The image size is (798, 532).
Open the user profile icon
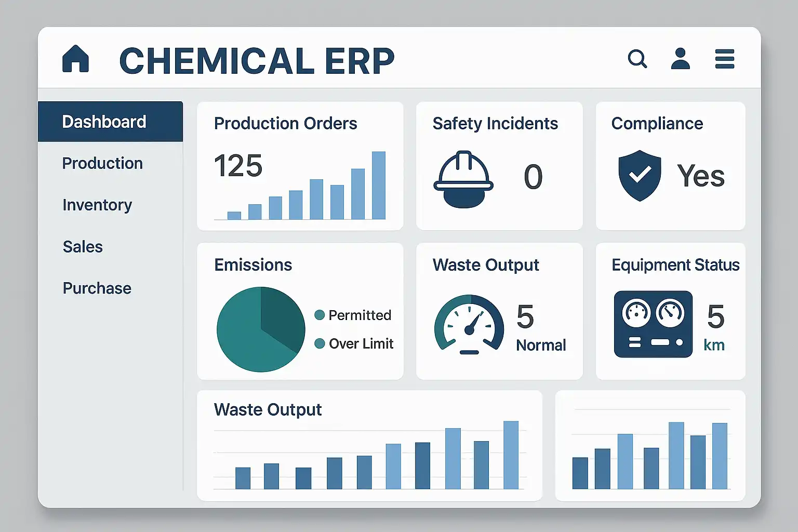coord(680,59)
